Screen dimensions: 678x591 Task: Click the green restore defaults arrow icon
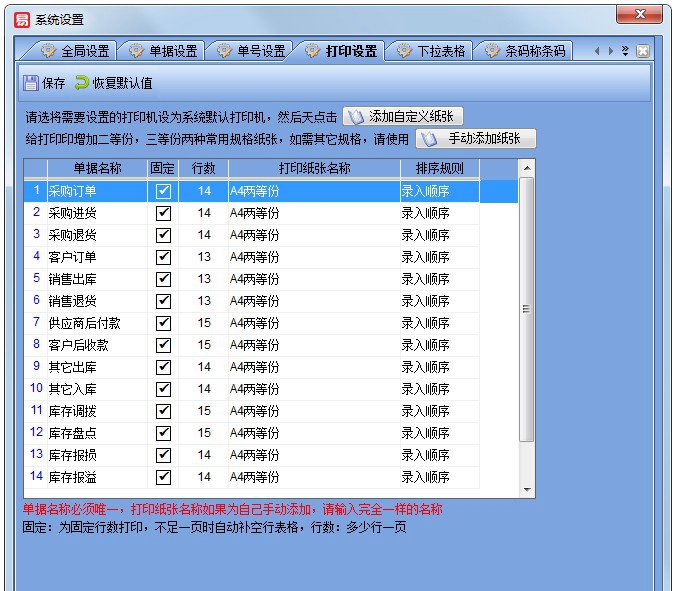[81, 82]
